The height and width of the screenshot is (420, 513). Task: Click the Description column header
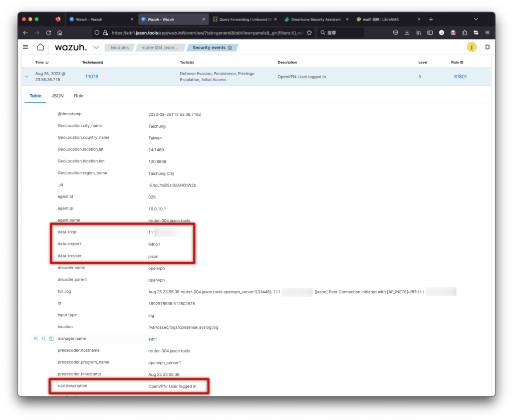(287, 62)
